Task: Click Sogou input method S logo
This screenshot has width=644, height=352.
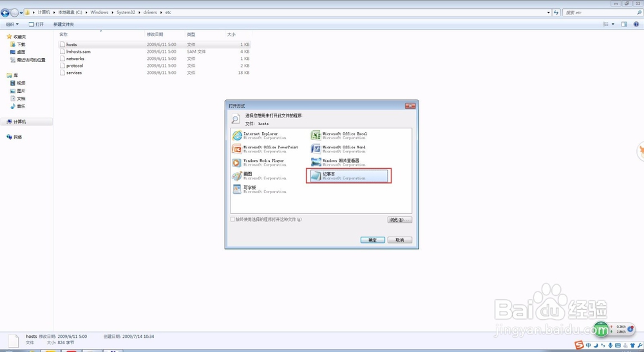Action: tap(579, 345)
